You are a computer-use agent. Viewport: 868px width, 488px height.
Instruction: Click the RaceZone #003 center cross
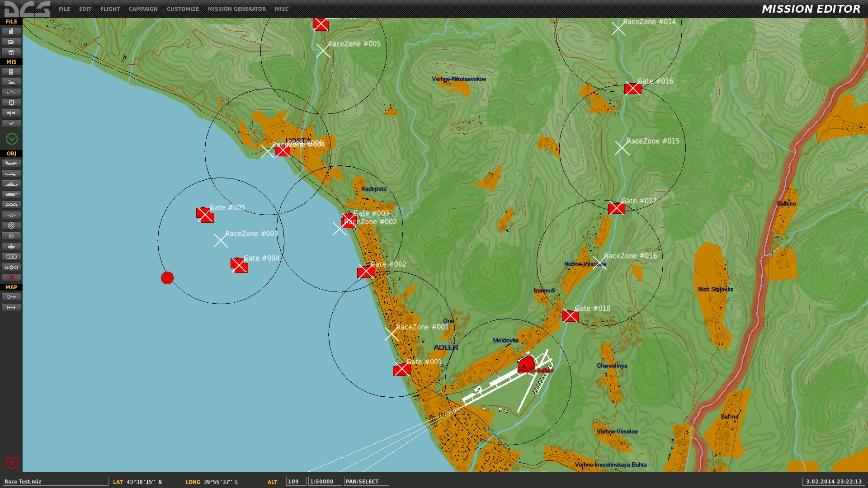coord(221,240)
